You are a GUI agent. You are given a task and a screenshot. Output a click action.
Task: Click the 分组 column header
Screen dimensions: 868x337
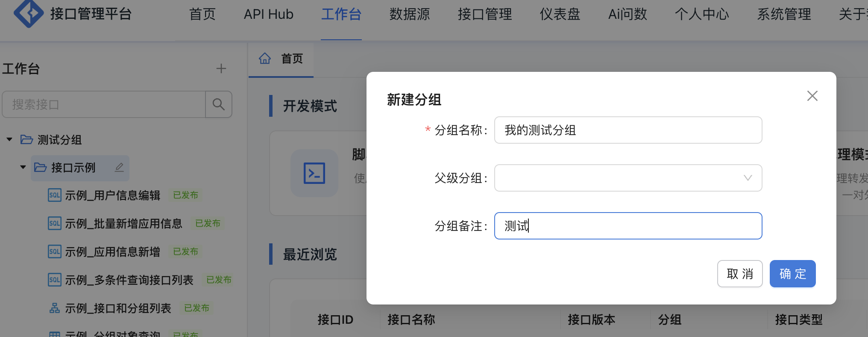pos(669,319)
